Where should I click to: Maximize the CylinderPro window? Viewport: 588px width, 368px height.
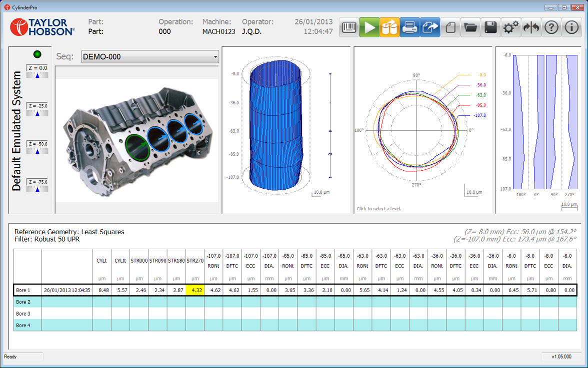click(x=564, y=7)
